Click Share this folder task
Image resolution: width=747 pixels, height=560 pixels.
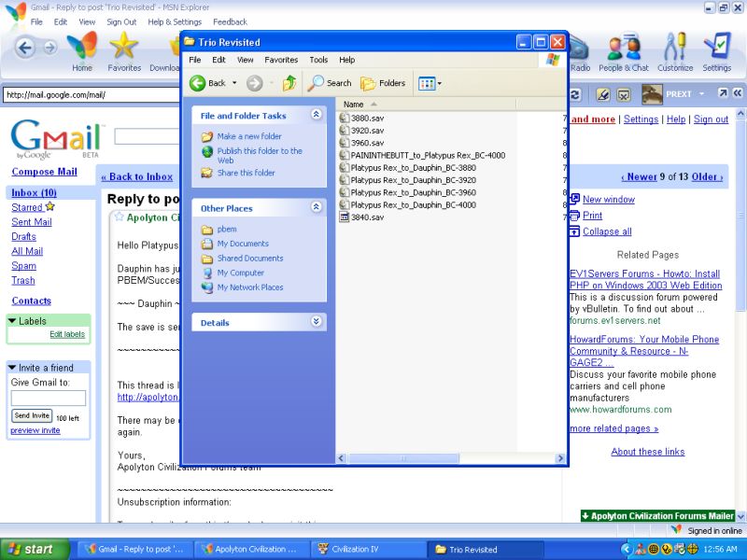tap(246, 173)
